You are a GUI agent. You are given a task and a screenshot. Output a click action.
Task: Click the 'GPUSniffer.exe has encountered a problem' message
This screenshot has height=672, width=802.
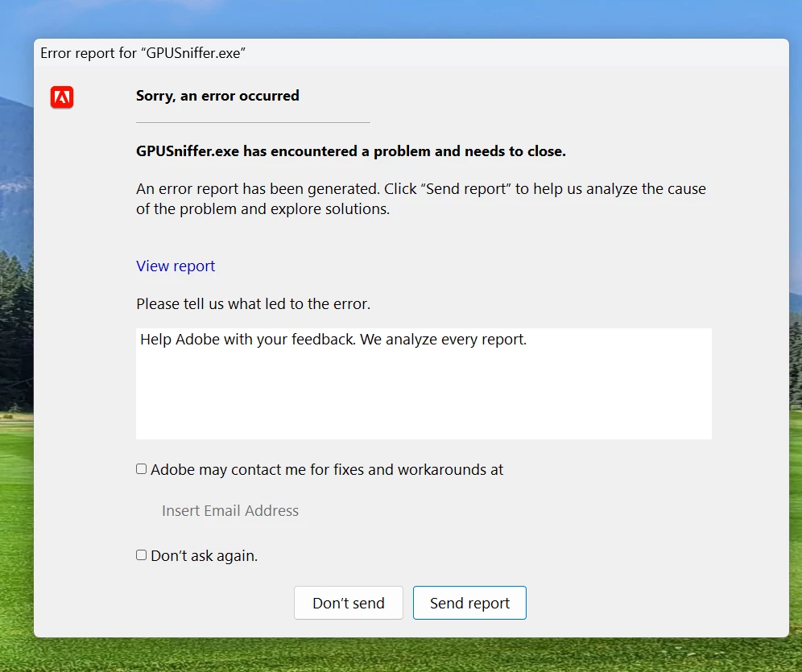(351, 151)
